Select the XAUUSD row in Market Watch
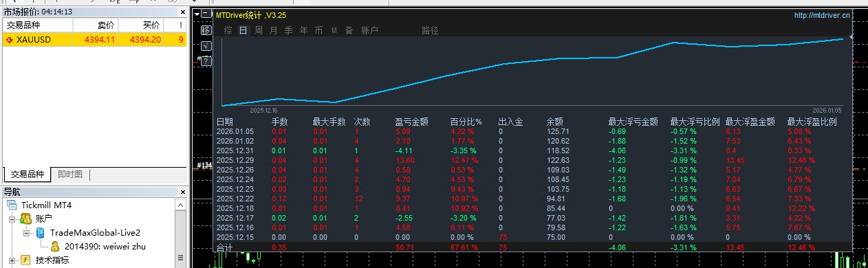The height and width of the screenshot is (268, 868). tap(94, 40)
